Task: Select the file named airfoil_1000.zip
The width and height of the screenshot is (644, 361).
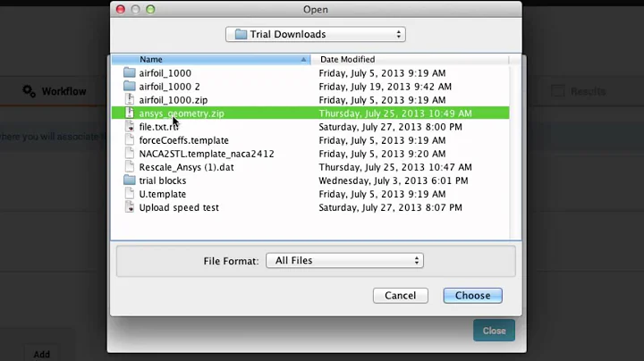Action: click(x=174, y=100)
